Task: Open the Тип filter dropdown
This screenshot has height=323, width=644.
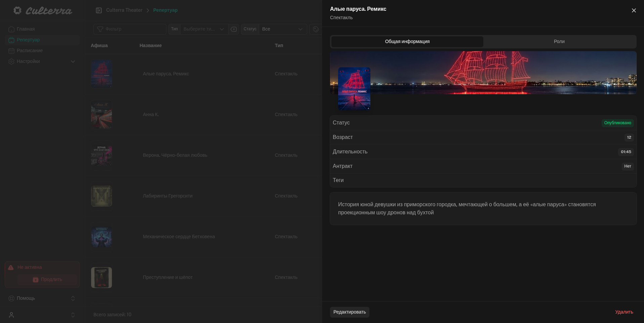Action: point(203,29)
